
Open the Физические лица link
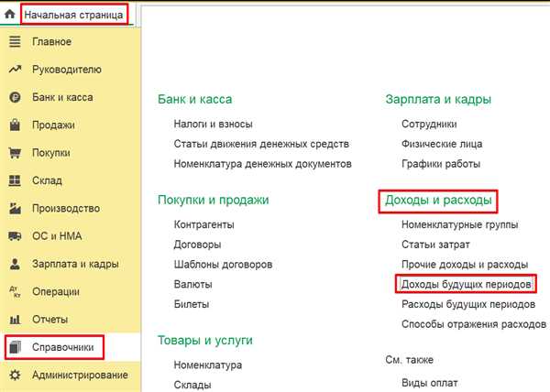442,144
